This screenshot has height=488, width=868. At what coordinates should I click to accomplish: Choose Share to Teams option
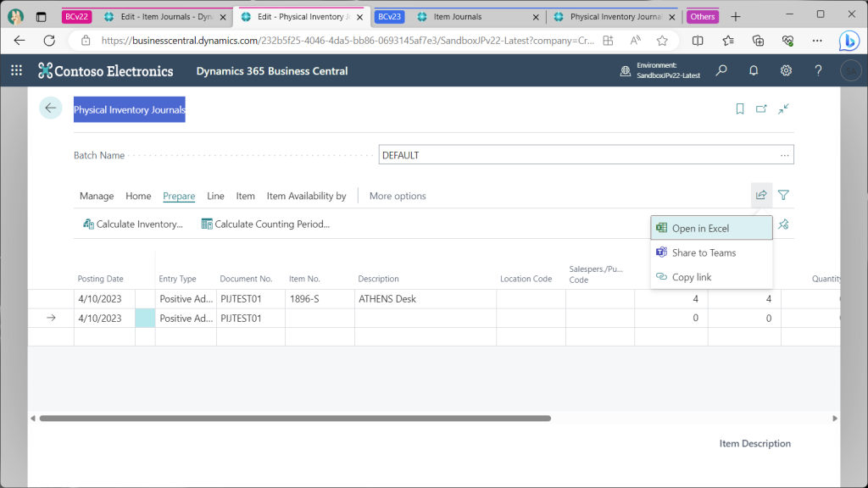[711, 252]
